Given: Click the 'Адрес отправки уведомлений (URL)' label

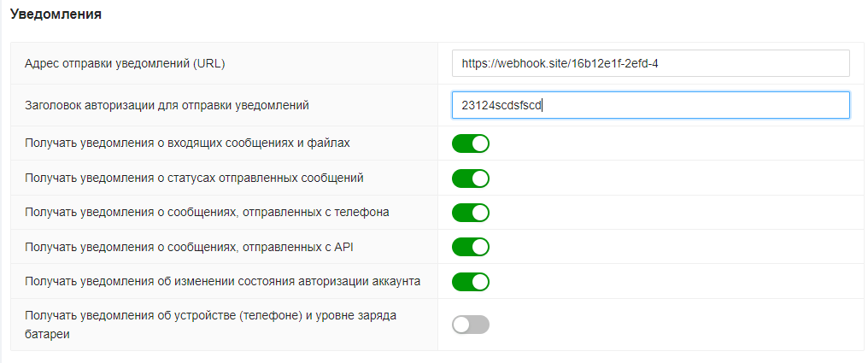Looking at the screenshot, I should coord(125,63).
